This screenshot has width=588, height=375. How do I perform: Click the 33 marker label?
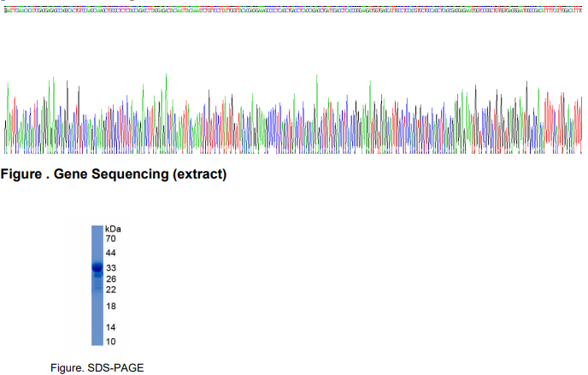[110, 268]
